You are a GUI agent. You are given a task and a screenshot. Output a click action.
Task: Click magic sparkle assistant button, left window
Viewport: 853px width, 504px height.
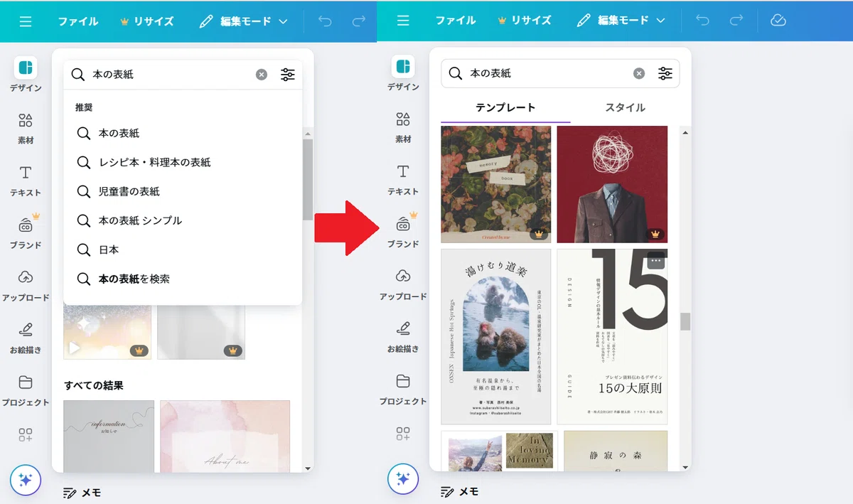click(x=26, y=480)
